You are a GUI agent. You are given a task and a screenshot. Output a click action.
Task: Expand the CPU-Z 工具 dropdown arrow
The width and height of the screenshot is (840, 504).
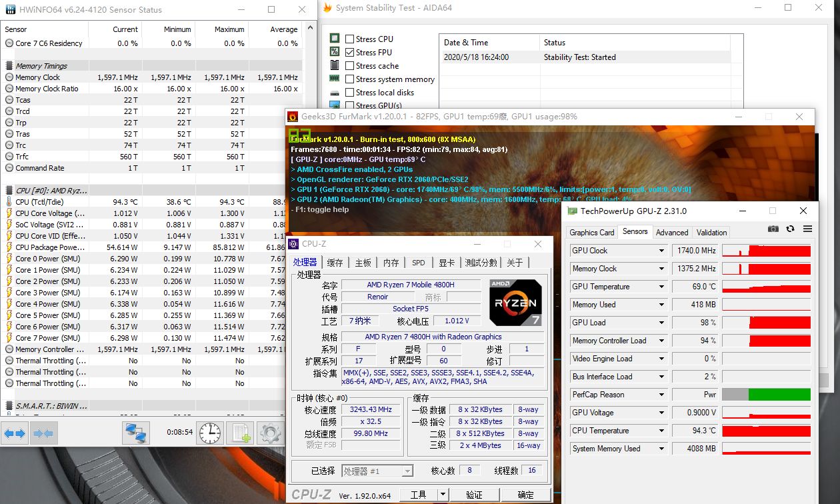[x=443, y=495]
